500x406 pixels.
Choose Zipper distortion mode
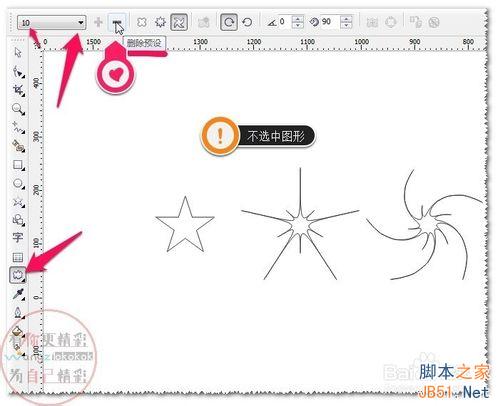pos(161,22)
